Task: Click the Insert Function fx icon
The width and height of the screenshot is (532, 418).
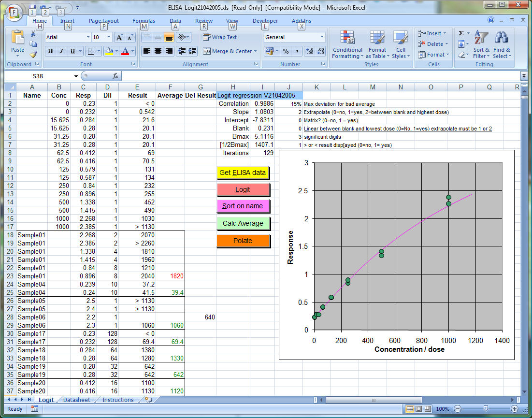Action: pos(115,76)
